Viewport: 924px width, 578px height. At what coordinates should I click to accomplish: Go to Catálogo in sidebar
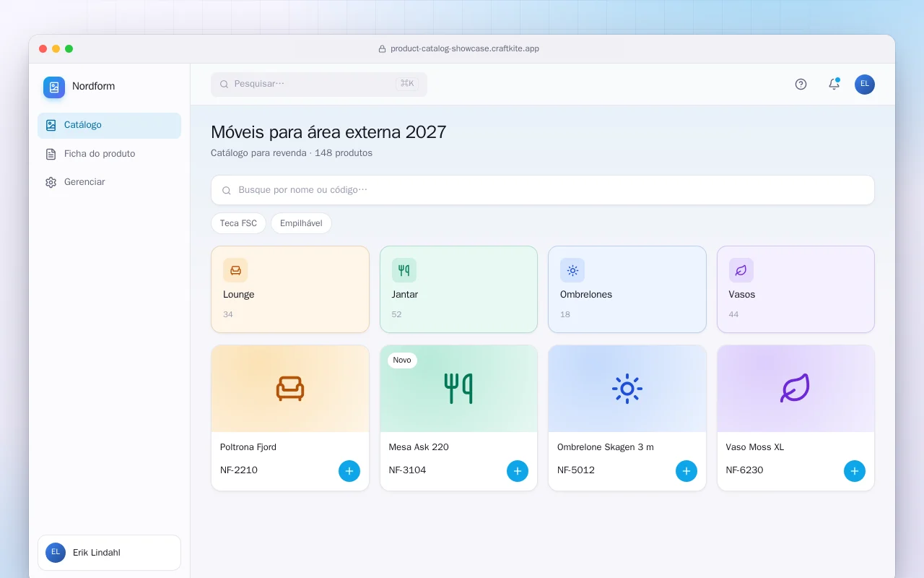tap(109, 125)
